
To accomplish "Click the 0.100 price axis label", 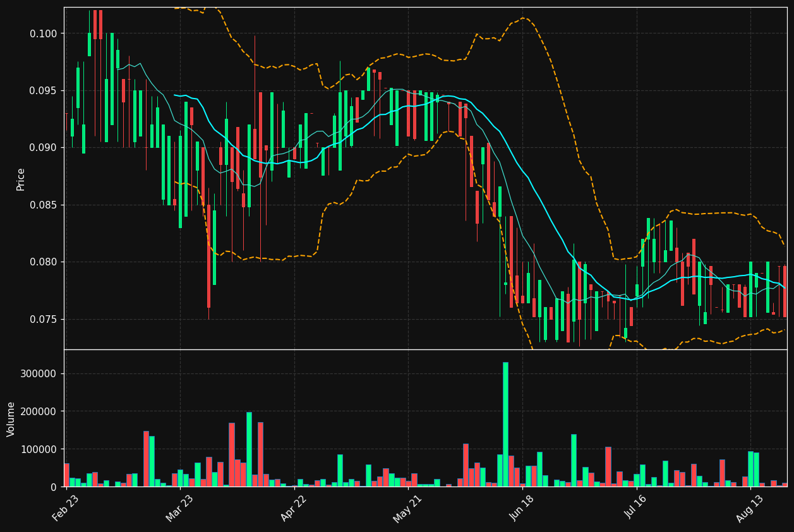I will click(x=43, y=33).
